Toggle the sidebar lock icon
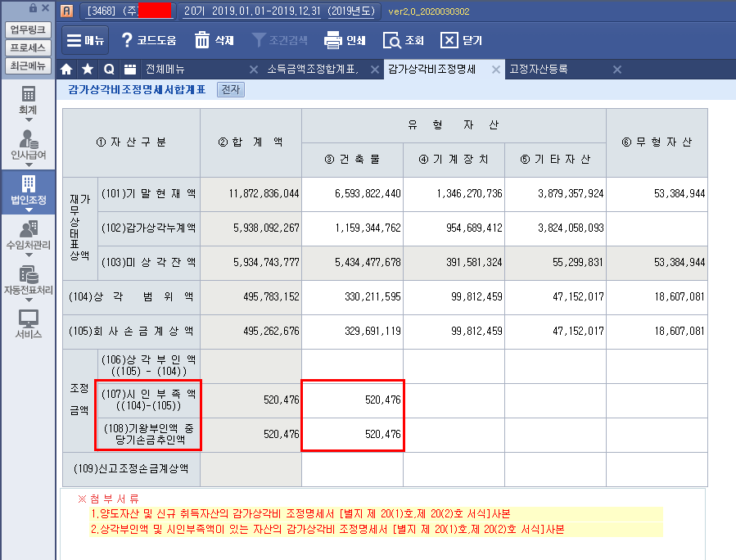 click(33, 8)
